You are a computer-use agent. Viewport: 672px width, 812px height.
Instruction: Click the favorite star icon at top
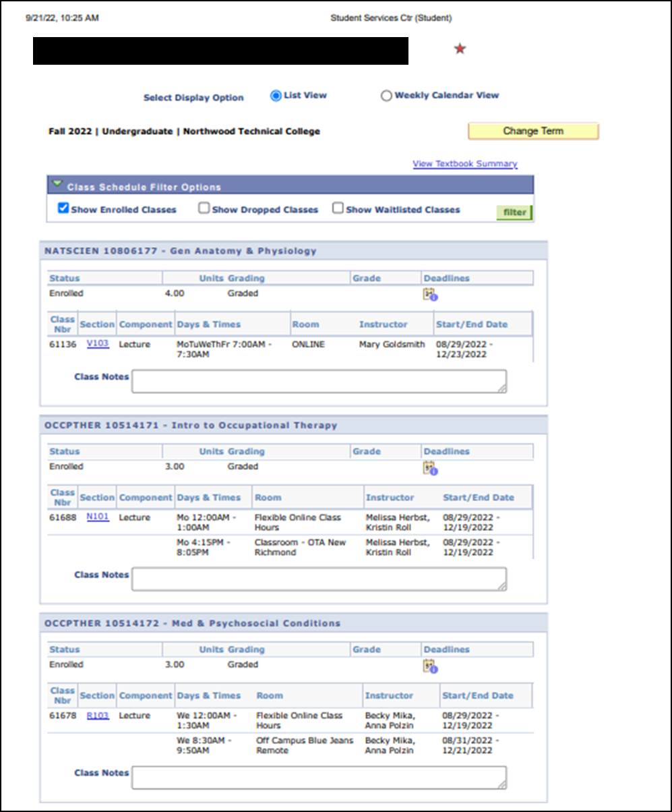pyautogui.click(x=459, y=49)
